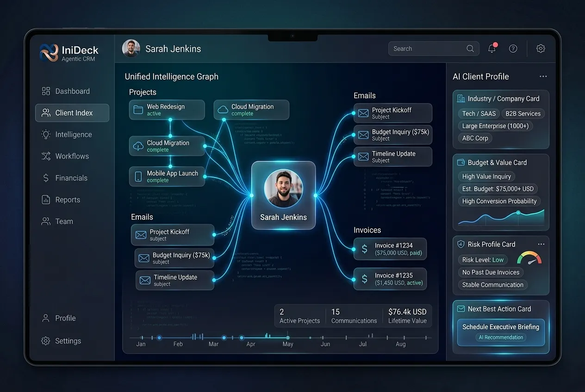
Task: Click dollar icon on Invoice #1234
Action: tap(364, 249)
